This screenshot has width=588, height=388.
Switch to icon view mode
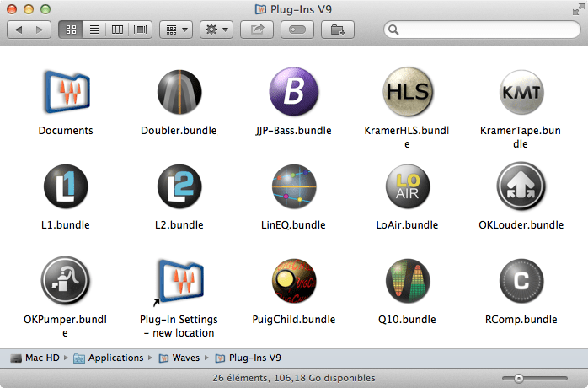pyautogui.click(x=71, y=30)
